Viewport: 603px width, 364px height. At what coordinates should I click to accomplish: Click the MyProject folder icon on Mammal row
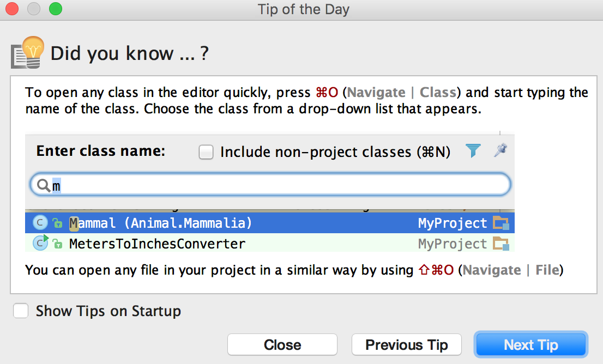coord(500,223)
